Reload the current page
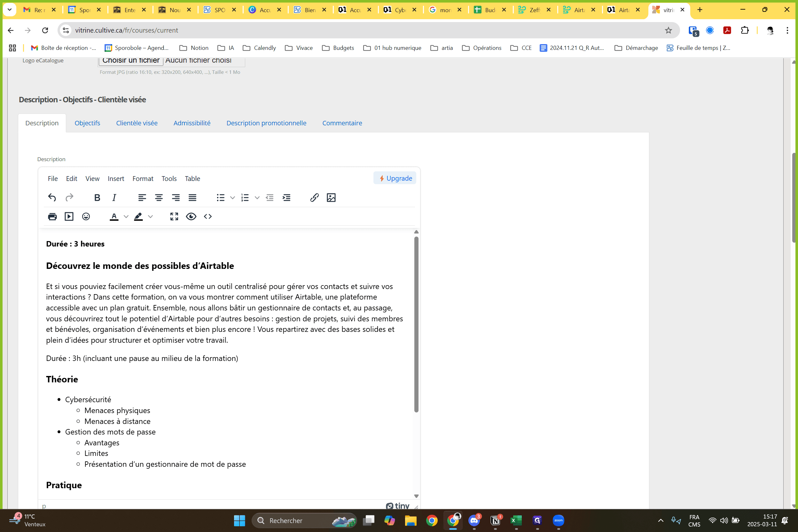The image size is (798, 532). (45, 30)
